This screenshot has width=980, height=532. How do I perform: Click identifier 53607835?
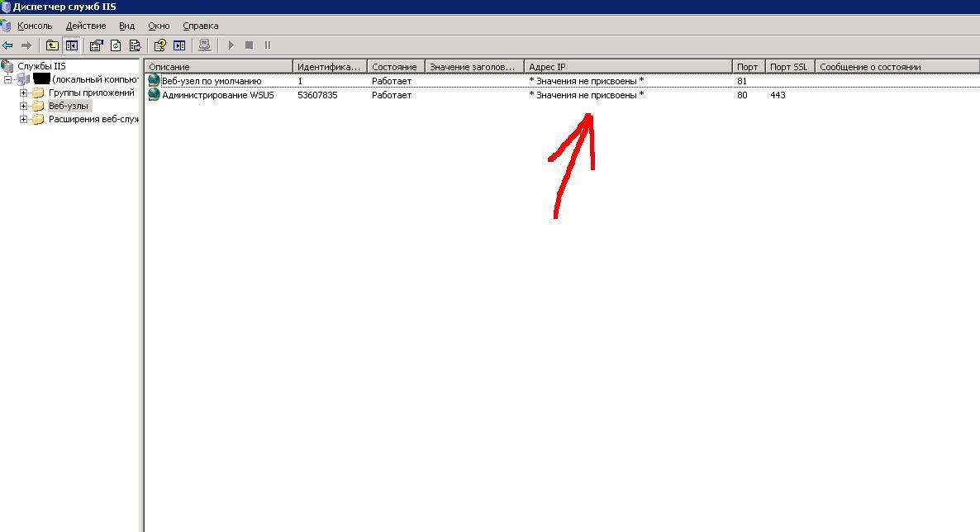[x=317, y=95]
